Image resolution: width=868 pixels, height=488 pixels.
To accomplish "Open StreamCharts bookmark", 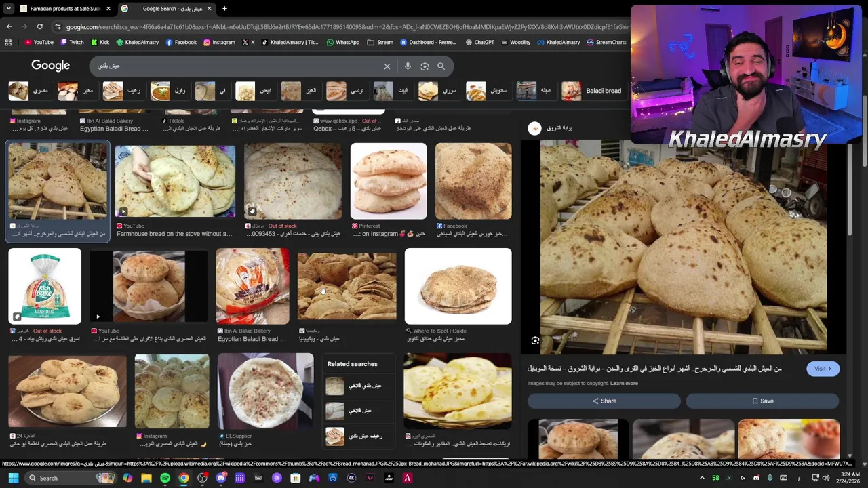I will (606, 42).
